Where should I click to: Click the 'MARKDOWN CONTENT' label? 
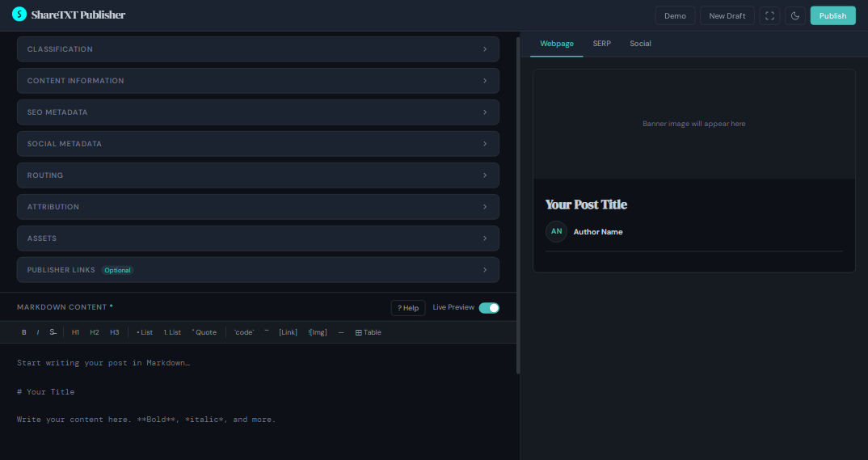(x=62, y=307)
